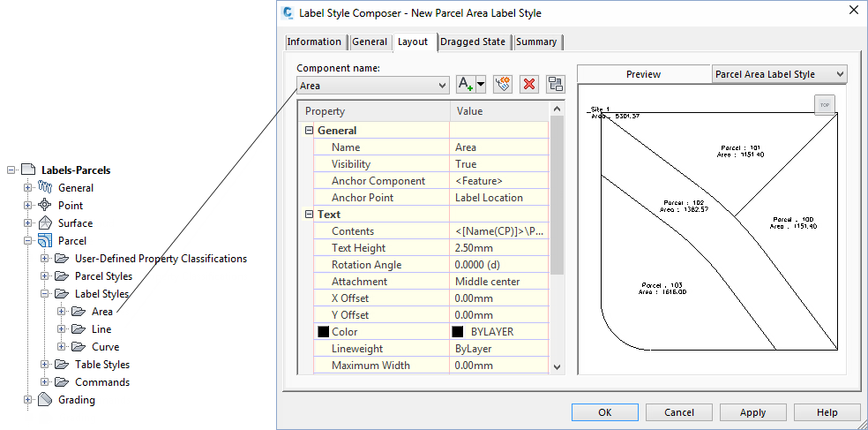Select the Layout tab
This screenshot has width=868, height=430.
point(413,41)
